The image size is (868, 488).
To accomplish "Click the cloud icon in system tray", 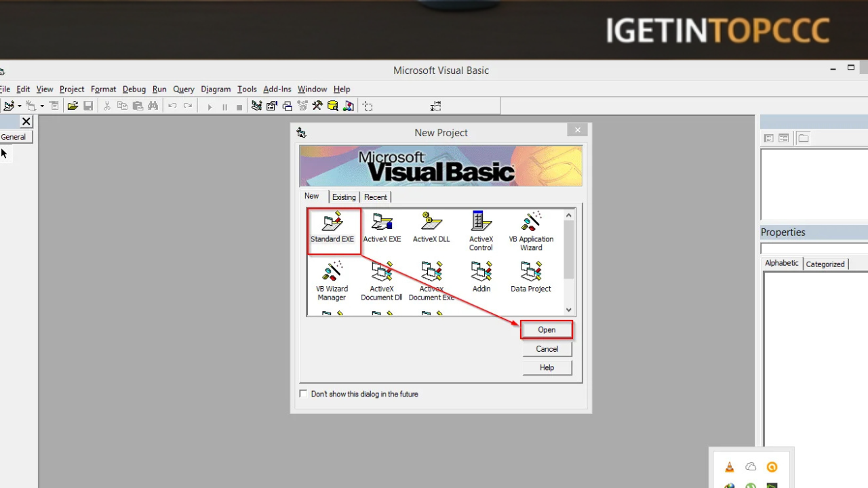I will point(751,467).
